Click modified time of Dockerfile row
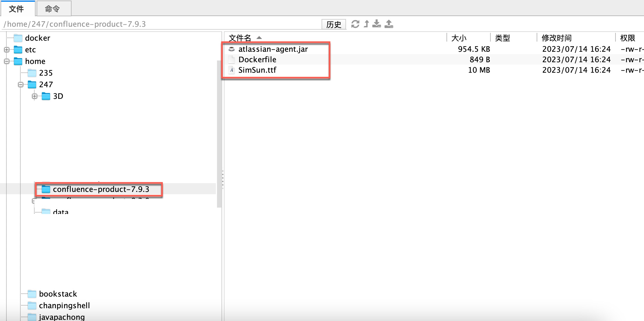This screenshot has width=644, height=321. tap(576, 60)
